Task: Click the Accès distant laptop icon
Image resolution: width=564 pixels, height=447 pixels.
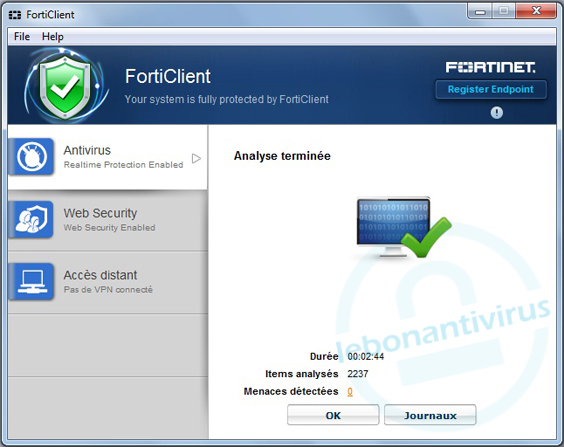Action: point(32,282)
